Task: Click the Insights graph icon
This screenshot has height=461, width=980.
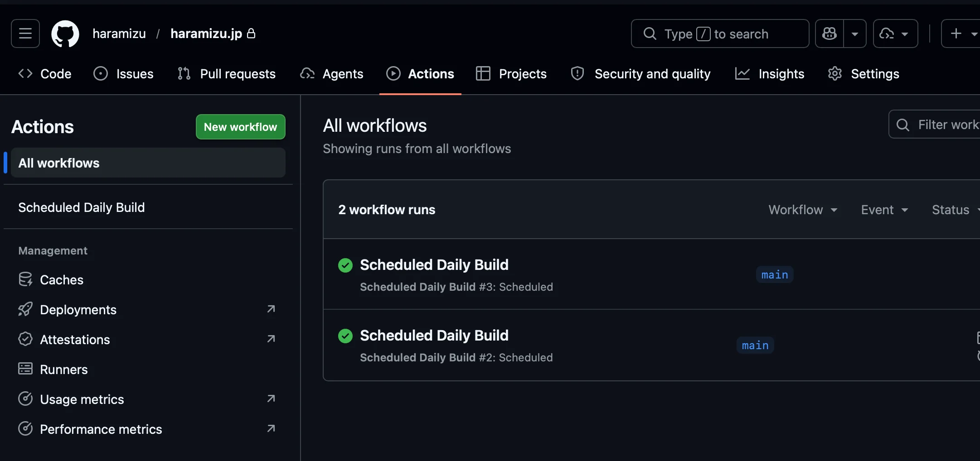Action: click(x=742, y=73)
